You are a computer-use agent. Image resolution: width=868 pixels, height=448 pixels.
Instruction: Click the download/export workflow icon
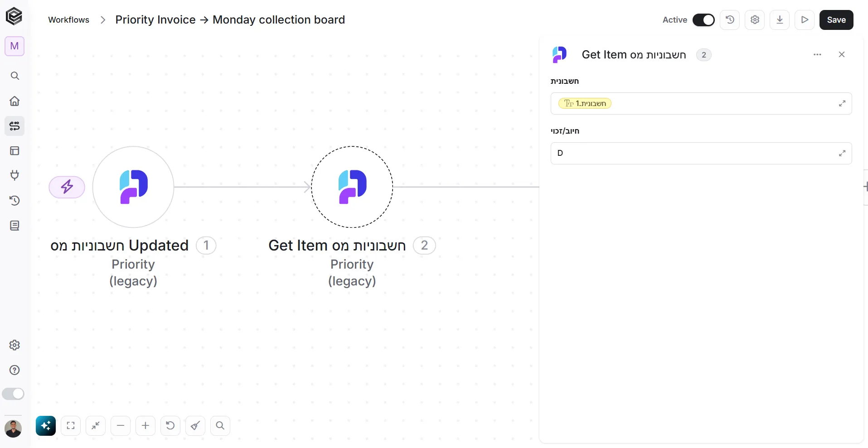(780, 20)
